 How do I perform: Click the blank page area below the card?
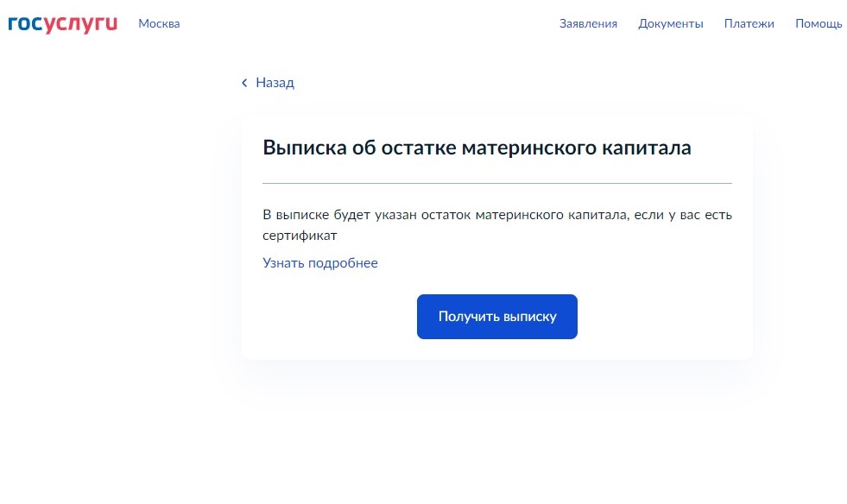point(496,440)
